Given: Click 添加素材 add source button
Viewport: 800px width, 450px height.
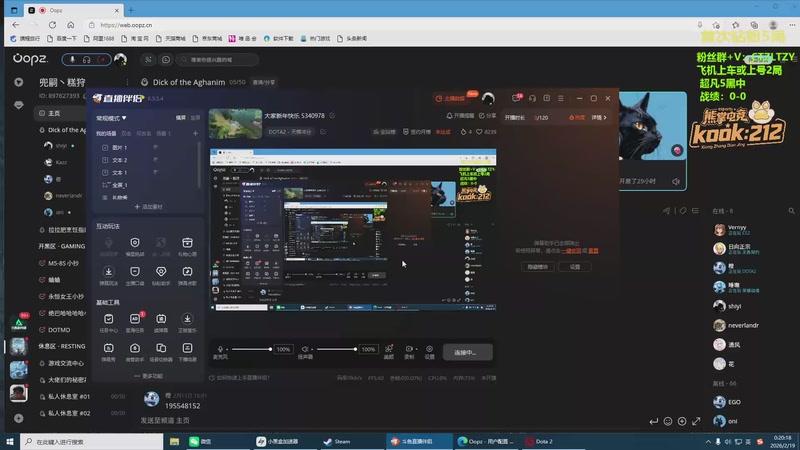Looking at the screenshot, I should click(148, 207).
